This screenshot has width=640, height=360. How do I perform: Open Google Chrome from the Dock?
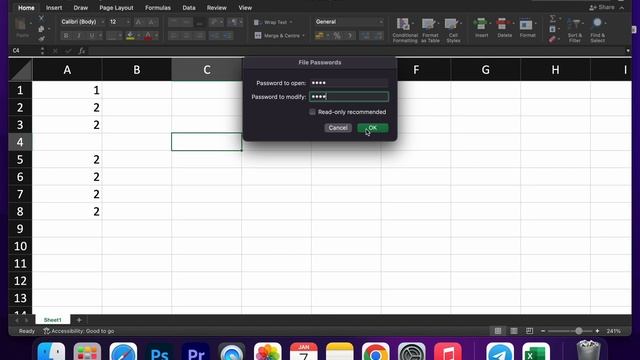tap(376, 352)
